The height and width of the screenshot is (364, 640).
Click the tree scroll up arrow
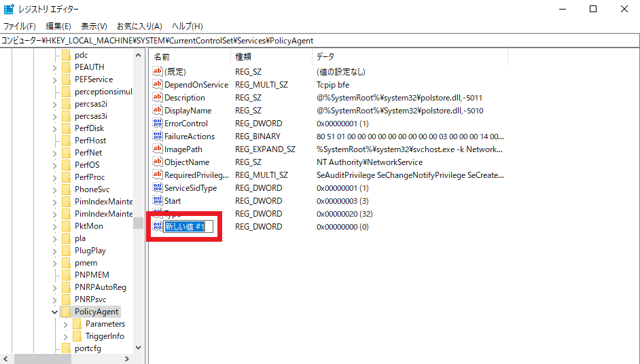138,55
